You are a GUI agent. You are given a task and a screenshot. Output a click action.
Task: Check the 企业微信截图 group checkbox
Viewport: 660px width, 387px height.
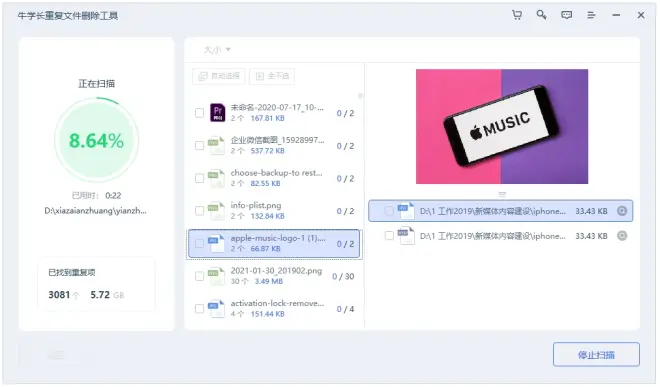200,146
